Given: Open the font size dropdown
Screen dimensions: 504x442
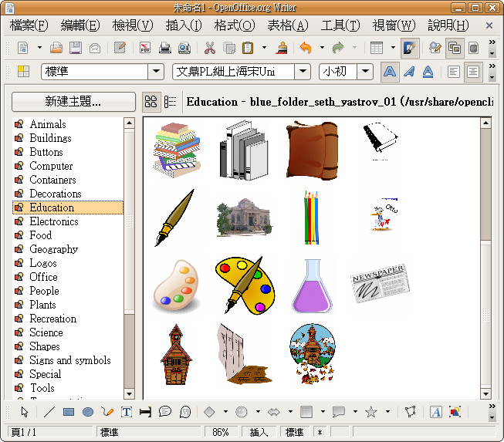Looking at the screenshot, I should [365, 72].
